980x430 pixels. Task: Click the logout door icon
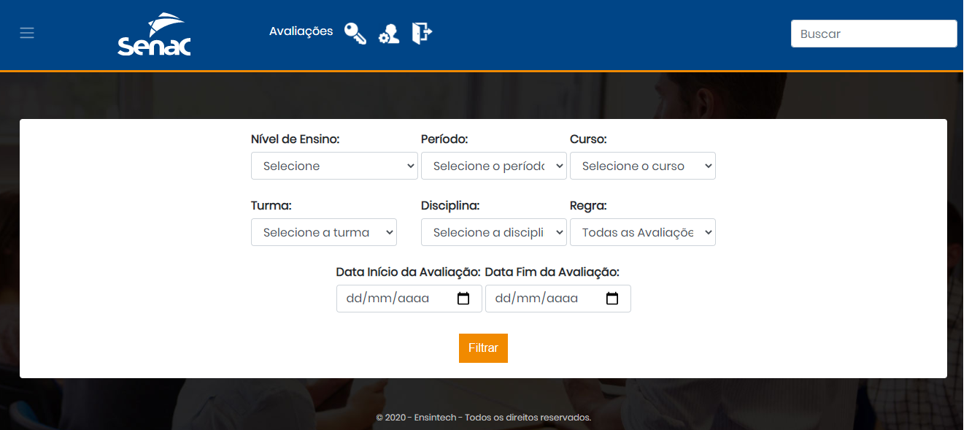(x=422, y=33)
